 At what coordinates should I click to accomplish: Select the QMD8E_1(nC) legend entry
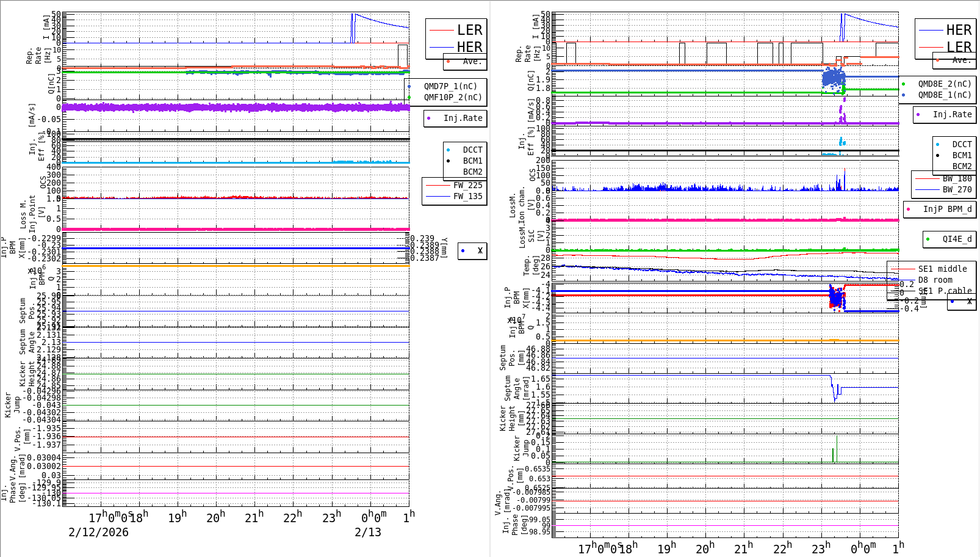coord(945,95)
